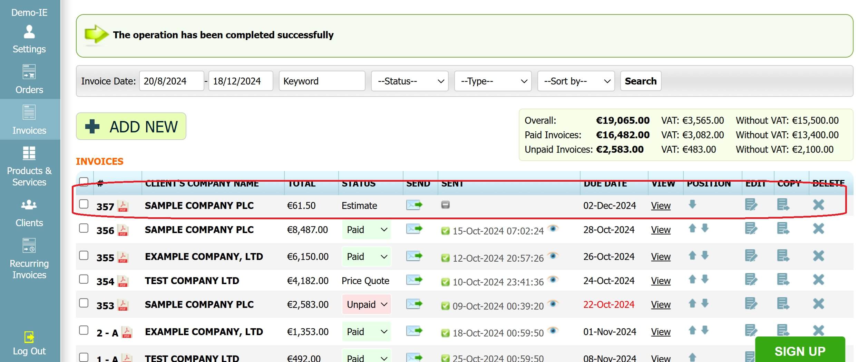Viewport: 868px width, 362px height.
Task: Click edit icon for invoice 357
Action: [x=751, y=204]
